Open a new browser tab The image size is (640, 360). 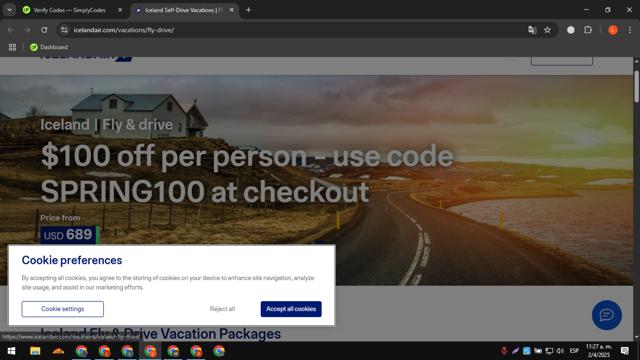pos(248,10)
